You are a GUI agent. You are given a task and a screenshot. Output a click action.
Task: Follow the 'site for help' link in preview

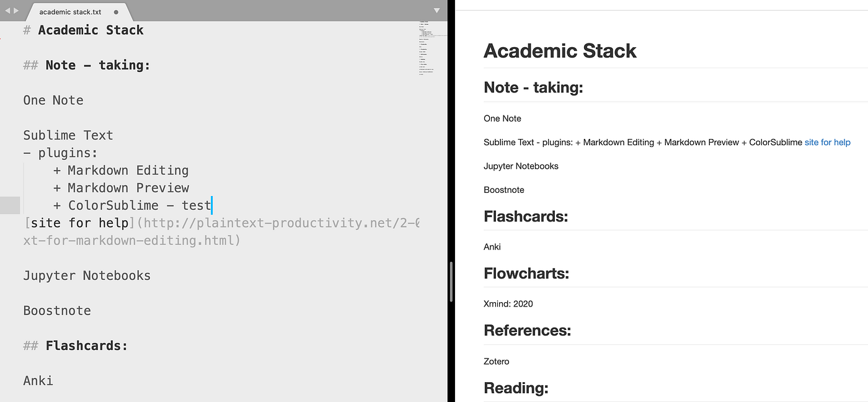827,142
